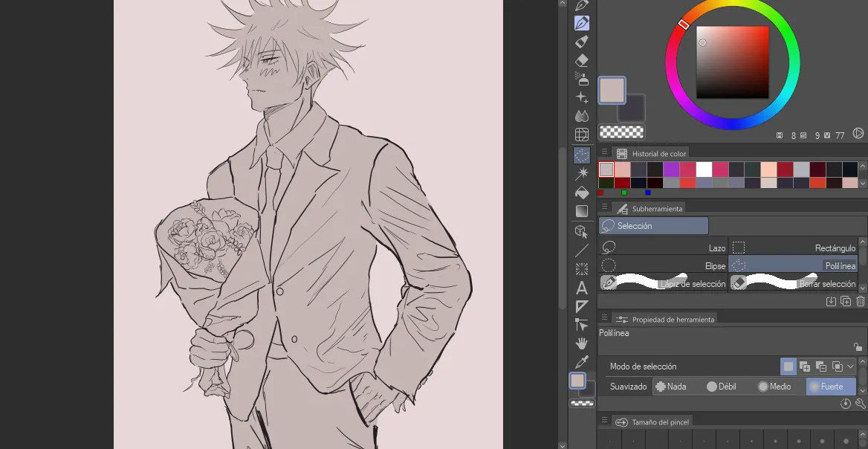Set Suavizado to Fuerte
The width and height of the screenshot is (868, 449).
click(x=832, y=387)
